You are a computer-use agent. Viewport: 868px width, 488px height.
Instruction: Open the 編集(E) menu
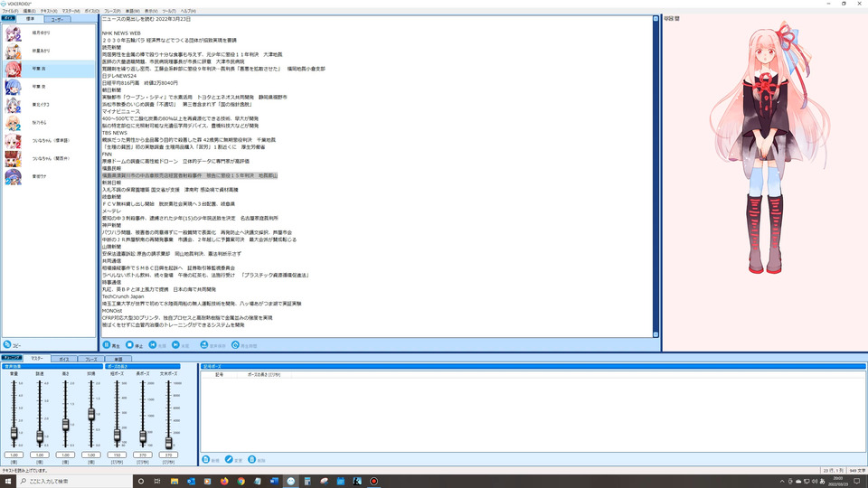point(29,11)
